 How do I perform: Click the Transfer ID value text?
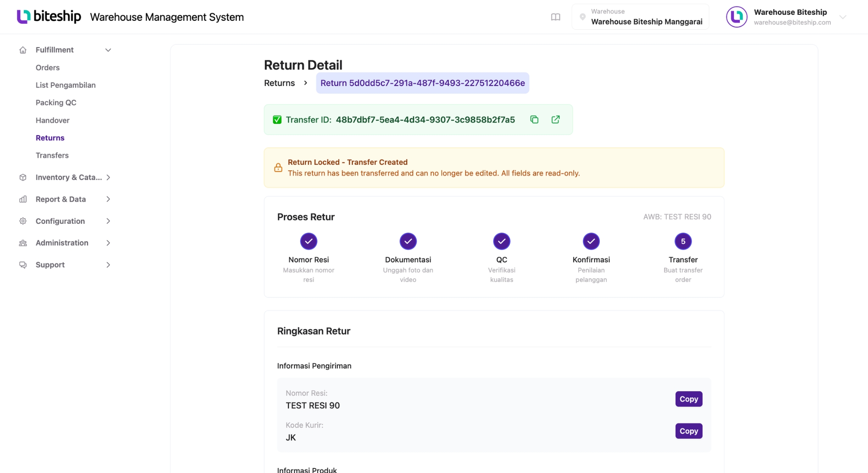[425, 120]
